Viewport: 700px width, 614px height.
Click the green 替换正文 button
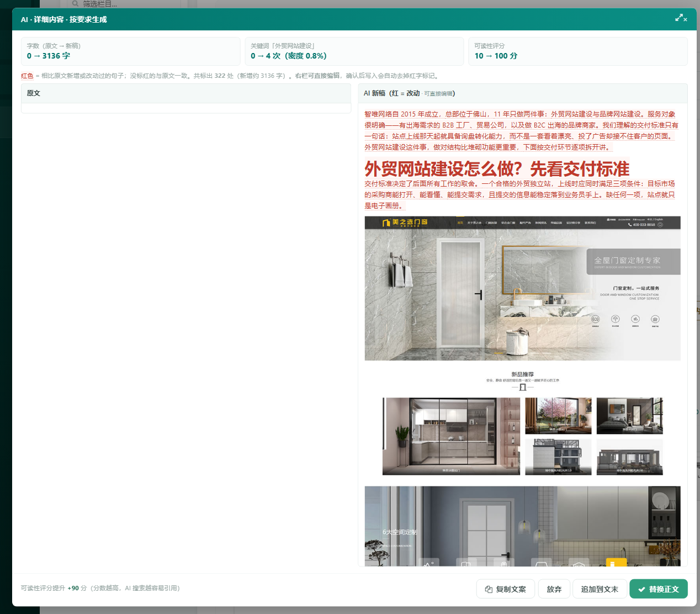pyautogui.click(x=658, y=589)
